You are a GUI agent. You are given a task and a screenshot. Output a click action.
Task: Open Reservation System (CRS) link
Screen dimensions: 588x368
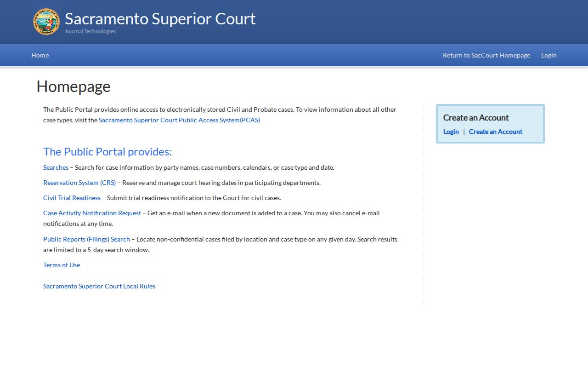[x=79, y=183]
